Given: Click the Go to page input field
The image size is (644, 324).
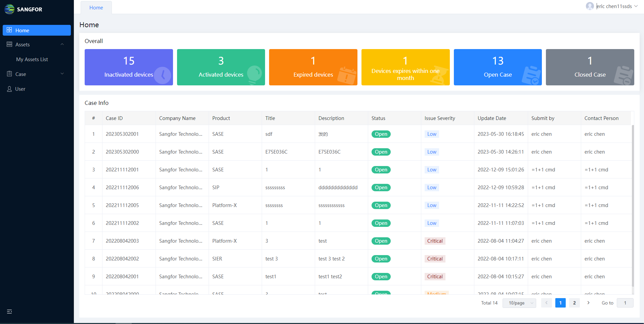Looking at the screenshot, I should tap(625, 303).
